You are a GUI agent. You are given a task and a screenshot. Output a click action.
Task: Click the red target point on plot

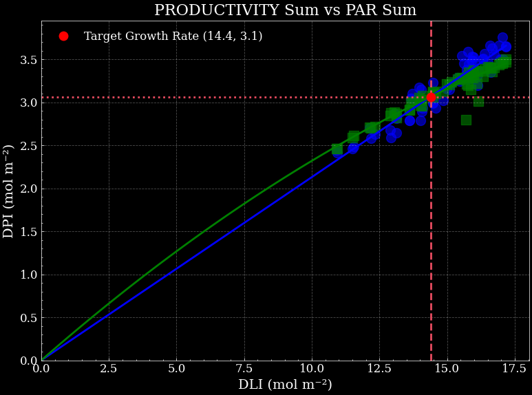pos(431,97)
